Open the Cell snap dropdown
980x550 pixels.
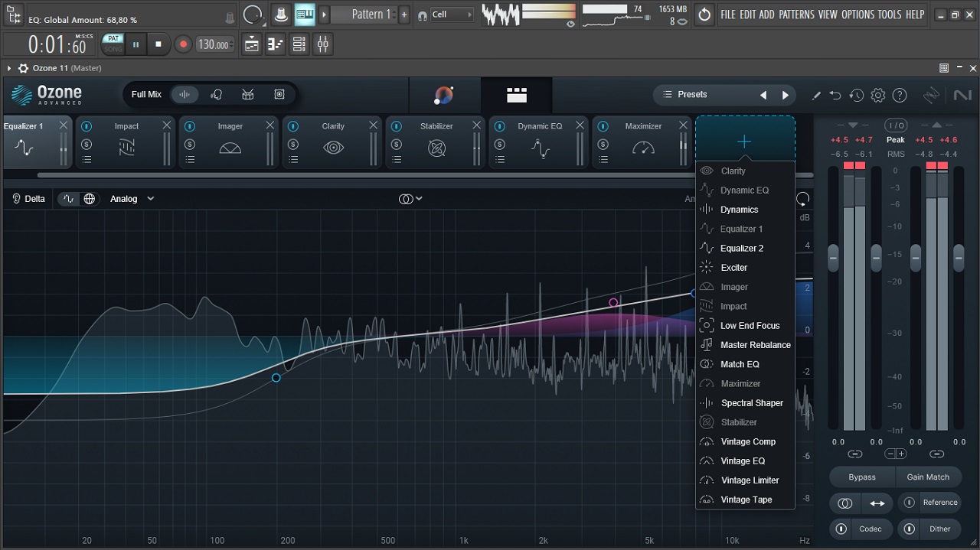(452, 15)
